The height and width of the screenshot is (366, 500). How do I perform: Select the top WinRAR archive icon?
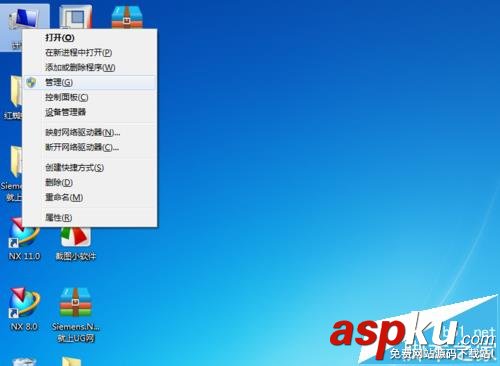[x=127, y=17]
